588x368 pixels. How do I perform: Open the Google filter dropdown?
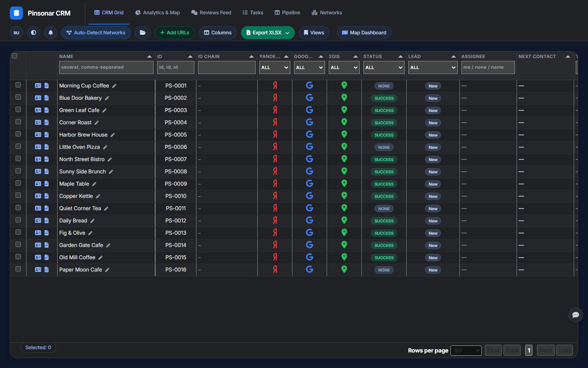[x=310, y=67]
